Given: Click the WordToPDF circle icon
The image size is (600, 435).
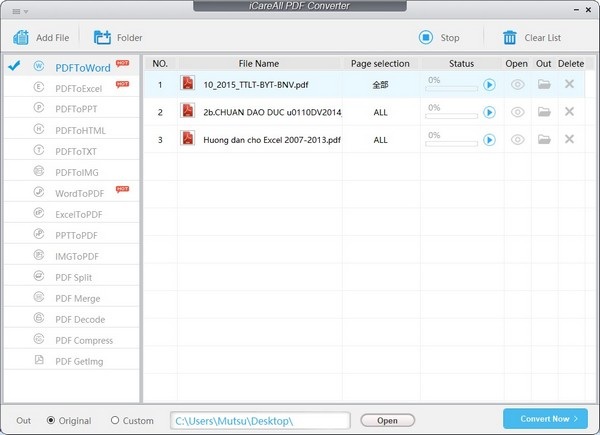Looking at the screenshot, I should pos(39,191).
